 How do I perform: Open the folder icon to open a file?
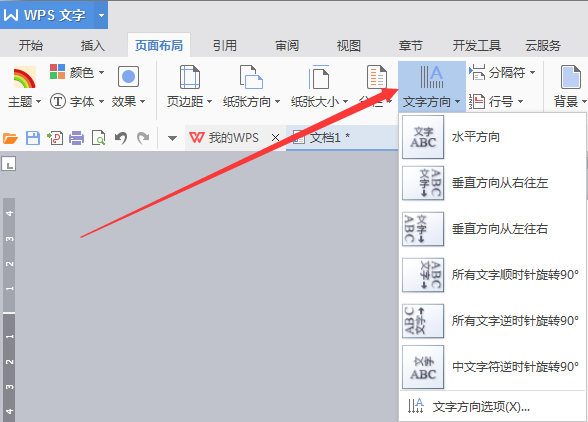[10, 138]
